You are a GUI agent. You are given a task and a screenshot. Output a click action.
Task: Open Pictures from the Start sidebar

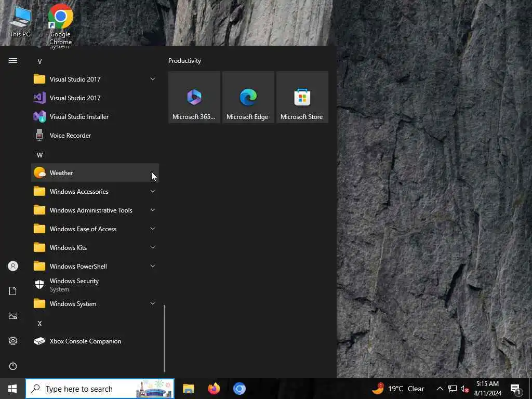(x=13, y=316)
